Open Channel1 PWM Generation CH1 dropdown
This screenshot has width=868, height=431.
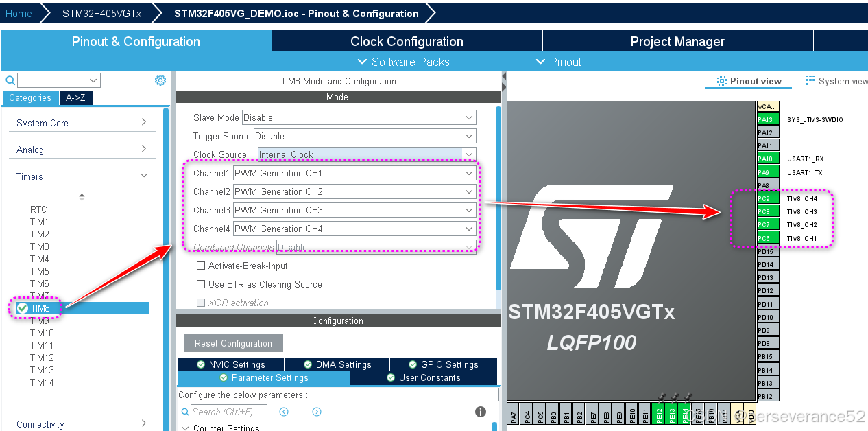(354, 173)
